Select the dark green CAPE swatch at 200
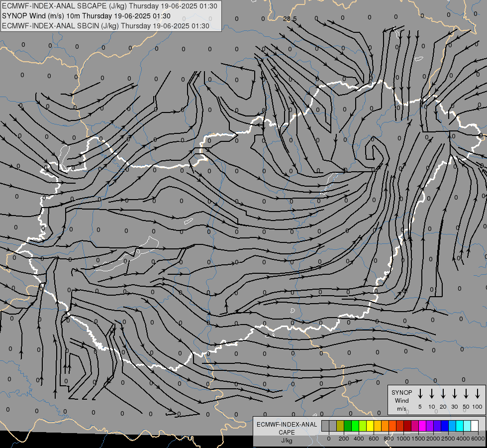 (x=348, y=426)
